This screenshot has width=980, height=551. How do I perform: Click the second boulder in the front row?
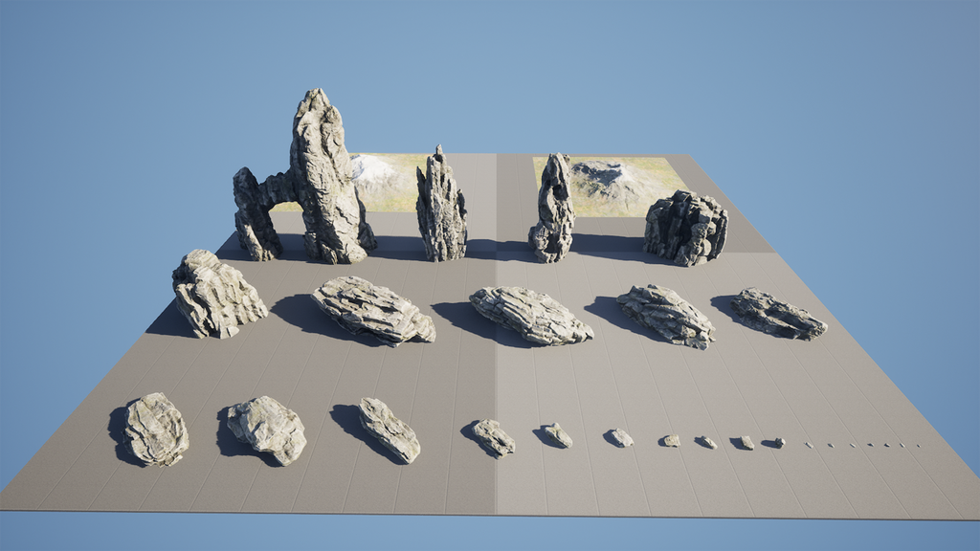coord(267,429)
